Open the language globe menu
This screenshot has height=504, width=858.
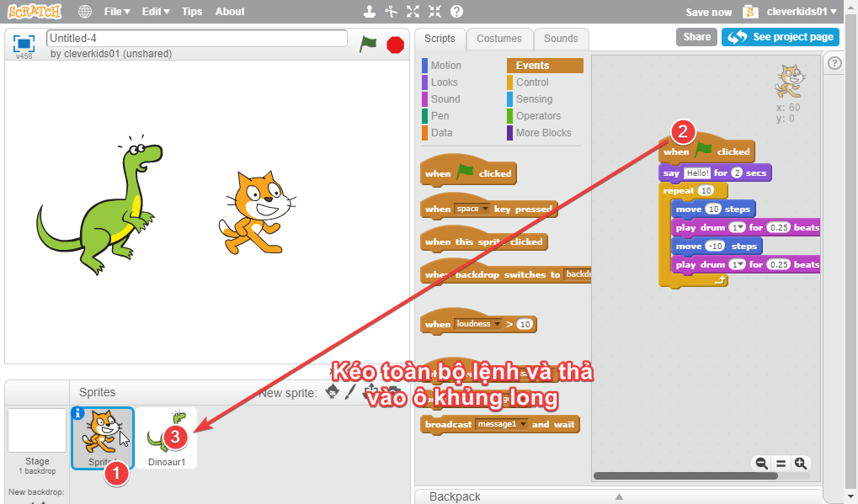point(85,12)
